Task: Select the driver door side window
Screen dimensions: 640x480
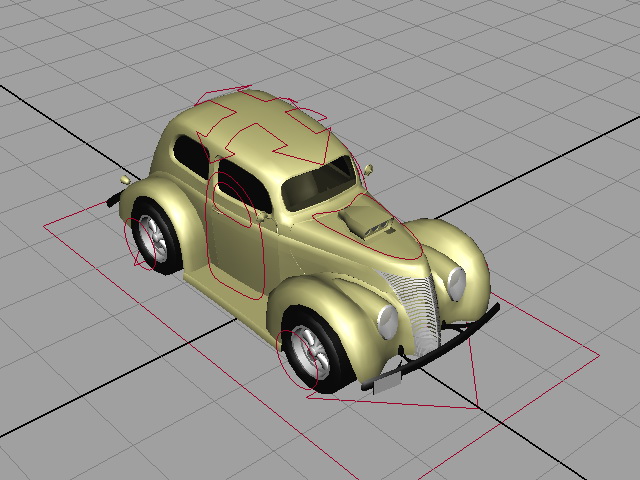Action: click(x=245, y=184)
